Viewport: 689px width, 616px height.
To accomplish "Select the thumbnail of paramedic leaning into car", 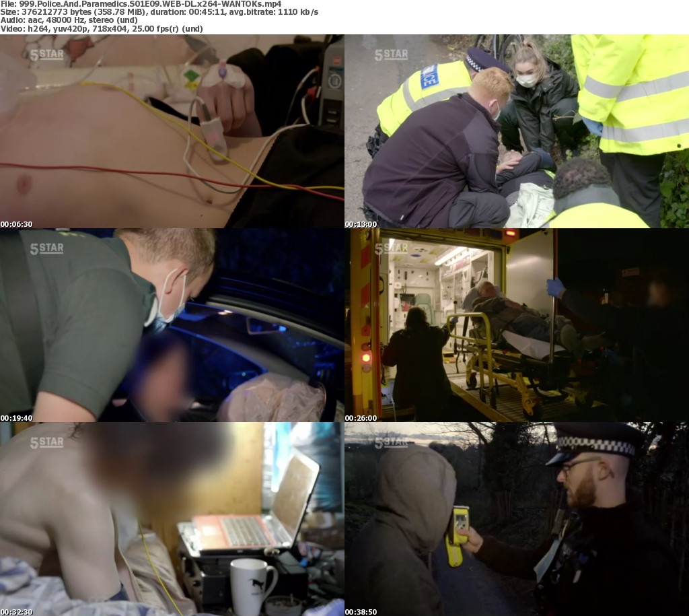I will (x=172, y=325).
